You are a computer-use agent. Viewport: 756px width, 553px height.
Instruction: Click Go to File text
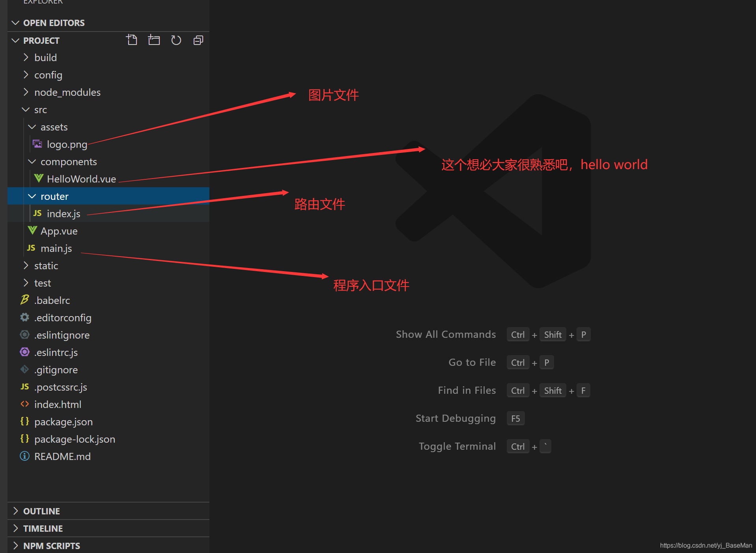(472, 362)
